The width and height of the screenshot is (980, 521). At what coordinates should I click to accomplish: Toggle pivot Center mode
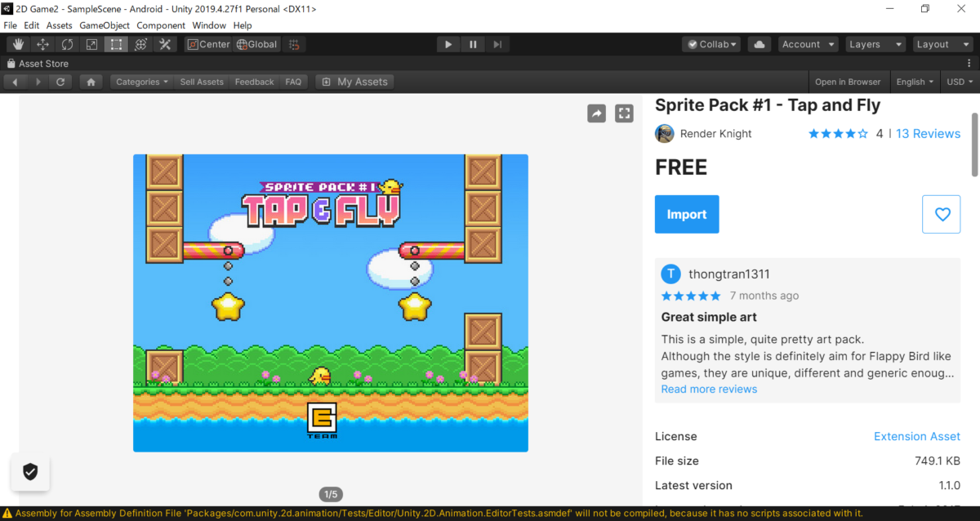click(209, 44)
